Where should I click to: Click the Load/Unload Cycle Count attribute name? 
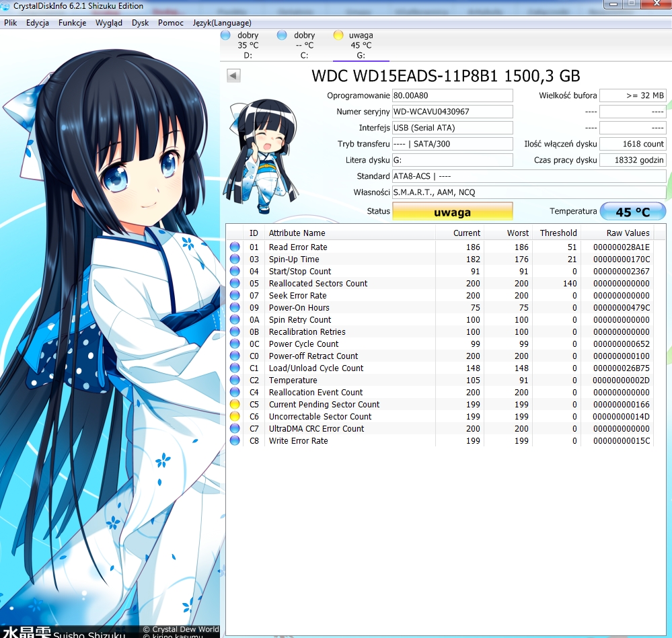click(x=316, y=368)
